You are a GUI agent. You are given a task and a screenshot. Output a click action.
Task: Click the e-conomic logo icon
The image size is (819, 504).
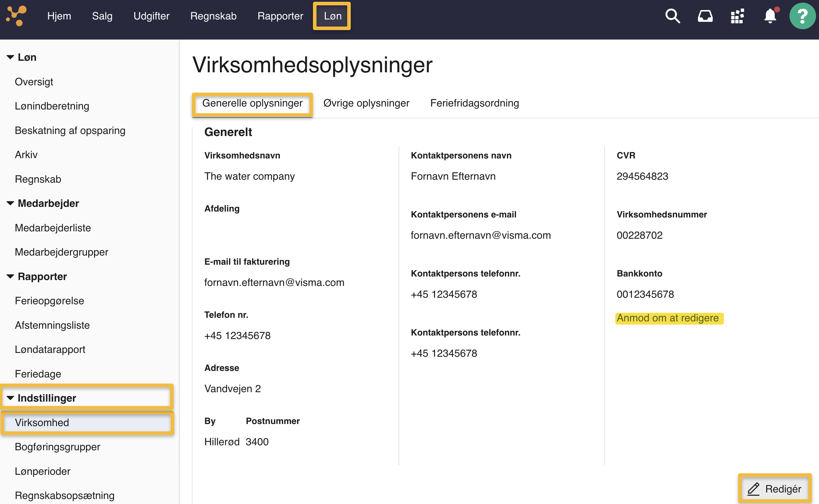click(16, 16)
